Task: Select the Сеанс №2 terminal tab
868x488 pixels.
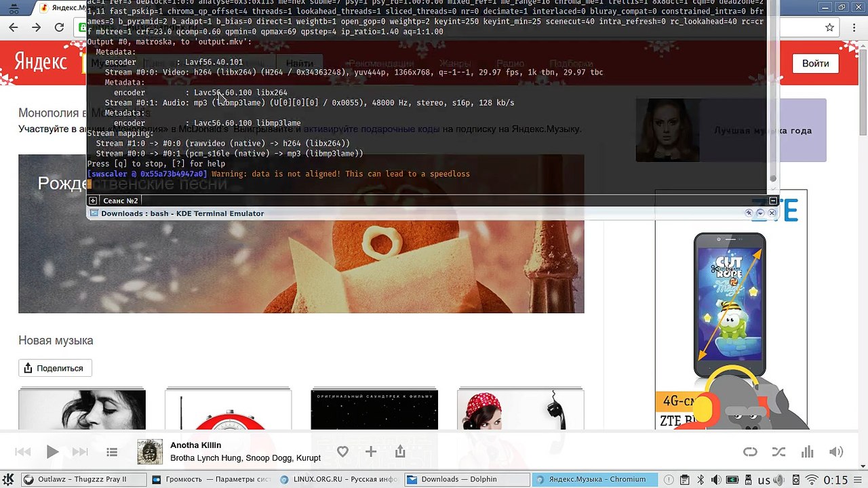Action: [120, 201]
